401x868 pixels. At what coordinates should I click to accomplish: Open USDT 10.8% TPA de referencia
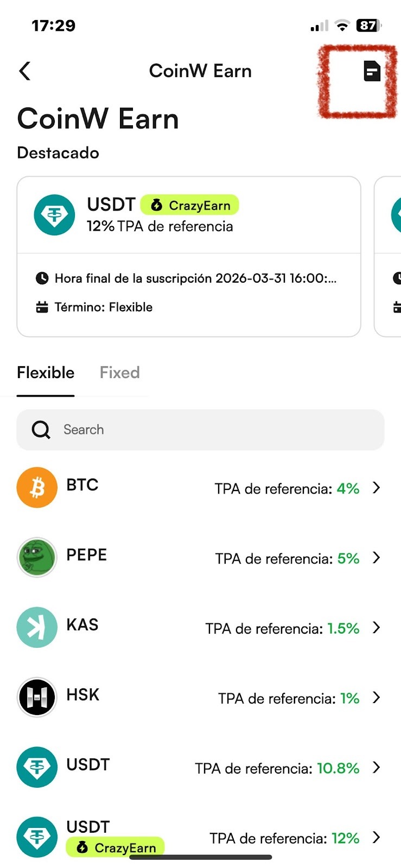pyautogui.click(x=277, y=768)
